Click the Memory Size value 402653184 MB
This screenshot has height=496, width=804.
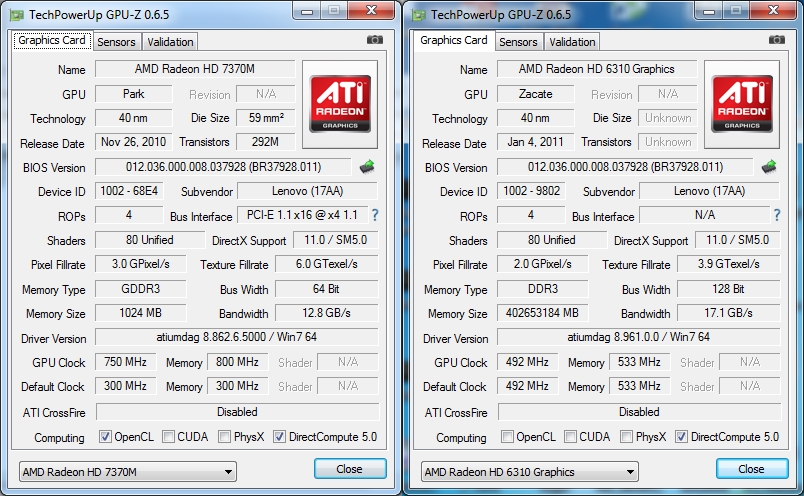pos(542,313)
